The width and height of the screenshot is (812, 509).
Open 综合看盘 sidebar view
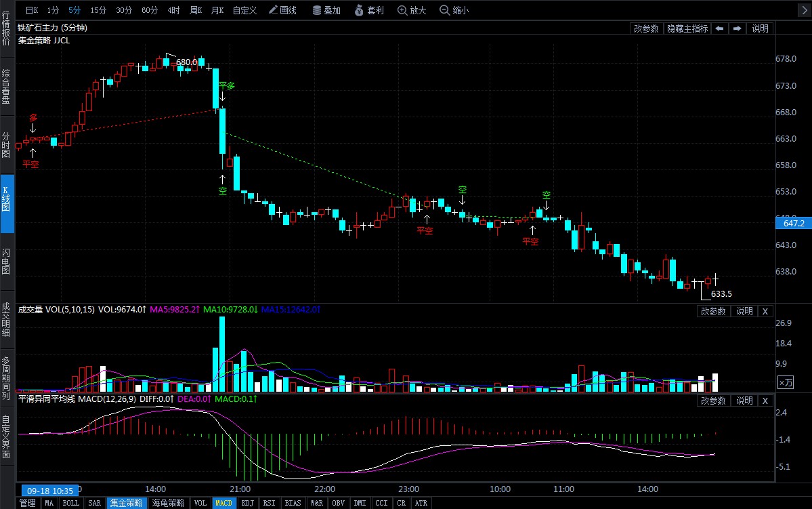6,87
